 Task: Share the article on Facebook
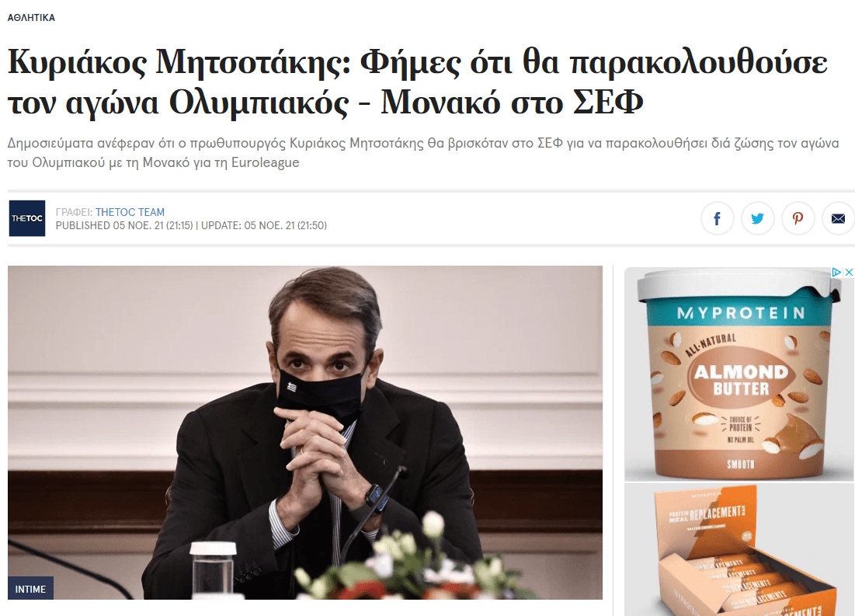(x=717, y=218)
